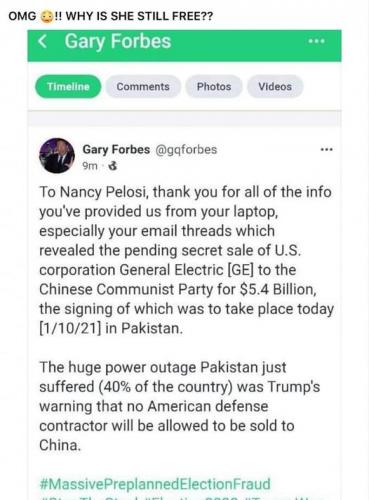This screenshot has height=500, width=369.
Task: Follow the #MassivePreplannedElectionFraud hashtag
Action: point(155,484)
